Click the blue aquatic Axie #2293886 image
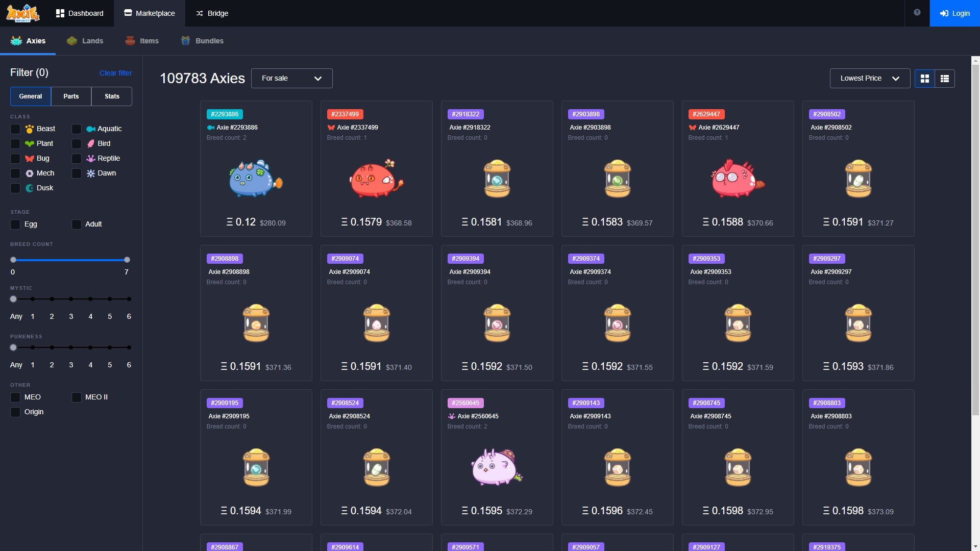980x551 pixels. [256, 179]
